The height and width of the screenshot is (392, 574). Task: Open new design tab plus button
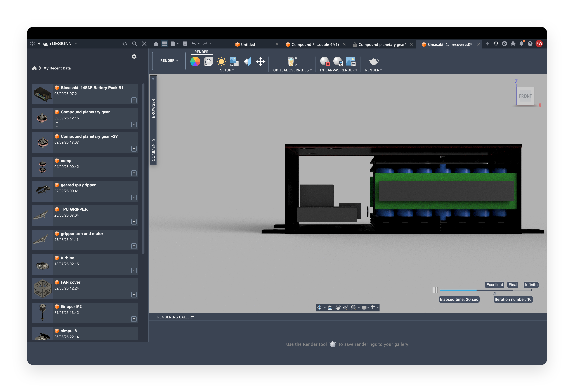(487, 44)
